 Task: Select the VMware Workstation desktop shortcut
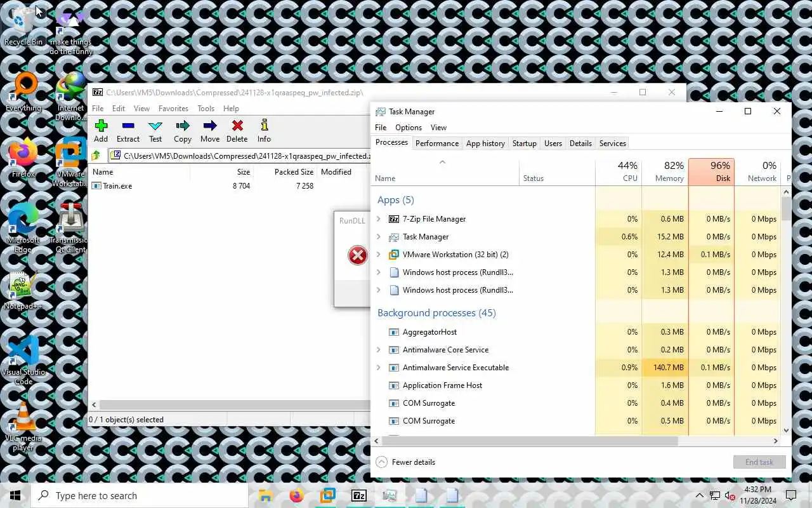tap(71, 163)
